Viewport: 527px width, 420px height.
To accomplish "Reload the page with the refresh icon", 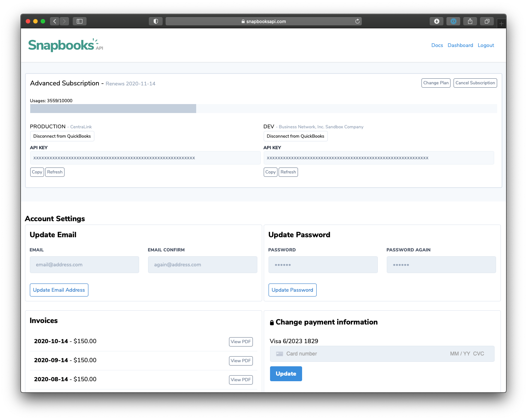I will tap(357, 21).
